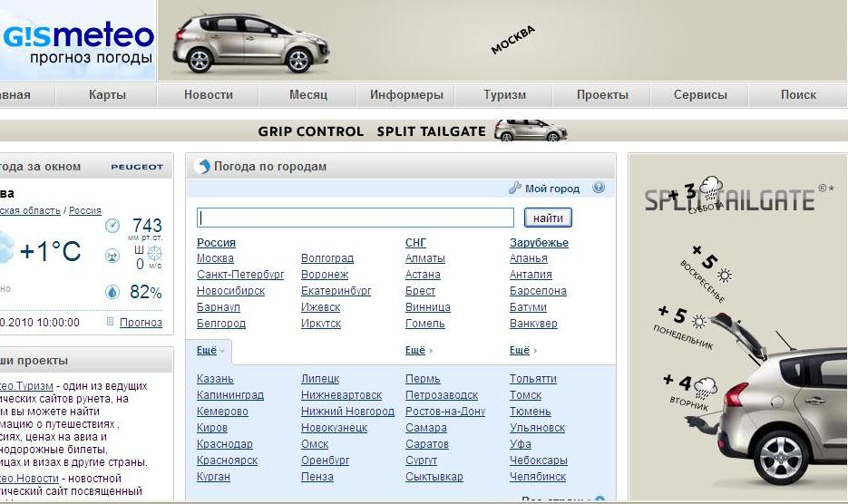Click the wind compass rose icon
The image size is (848, 504).
pyautogui.click(x=155, y=253)
